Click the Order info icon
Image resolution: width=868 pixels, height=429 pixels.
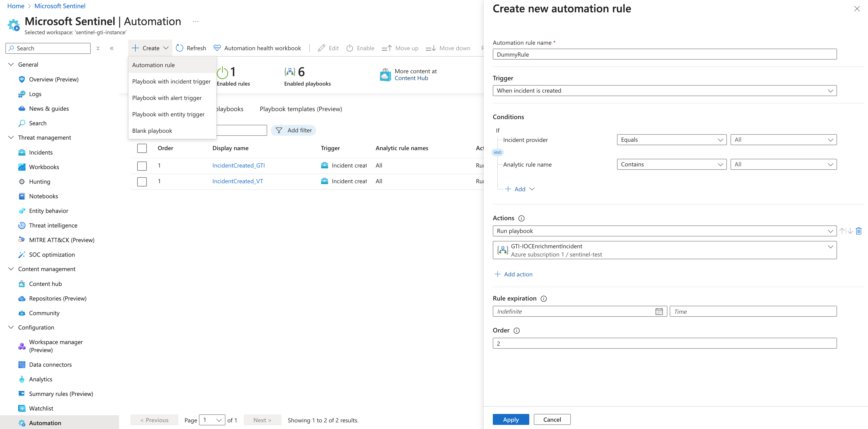pyautogui.click(x=517, y=330)
